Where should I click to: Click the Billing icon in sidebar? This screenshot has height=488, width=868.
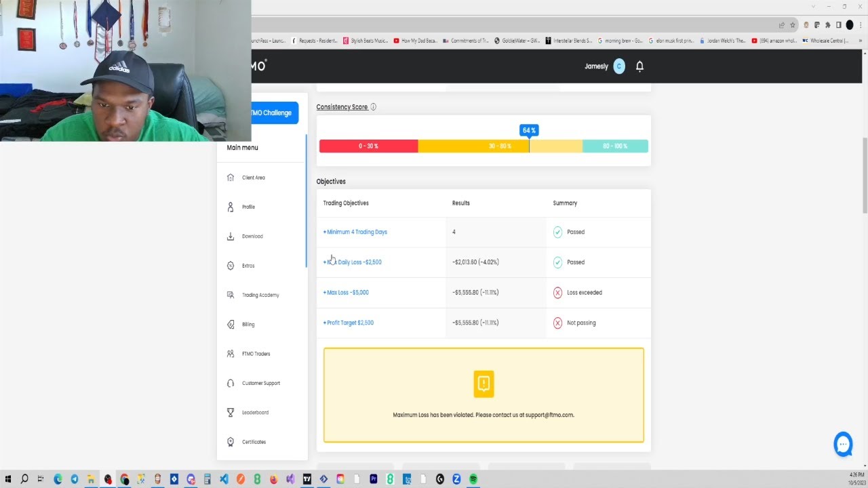pos(231,325)
